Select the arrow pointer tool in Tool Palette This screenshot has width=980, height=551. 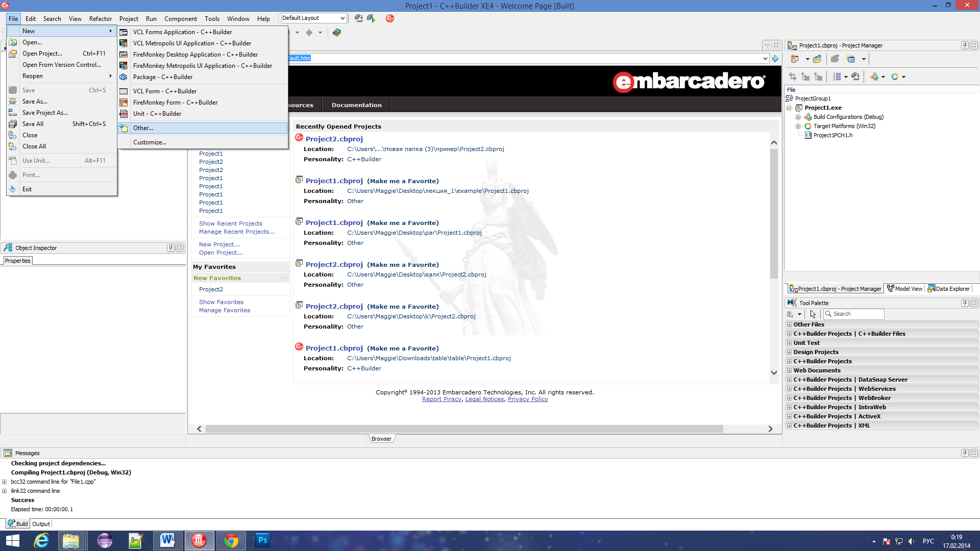pos(813,314)
